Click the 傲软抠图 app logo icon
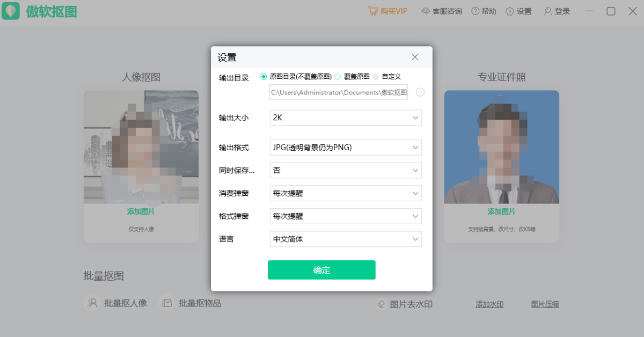This screenshot has height=337, width=644. [11, 11]
